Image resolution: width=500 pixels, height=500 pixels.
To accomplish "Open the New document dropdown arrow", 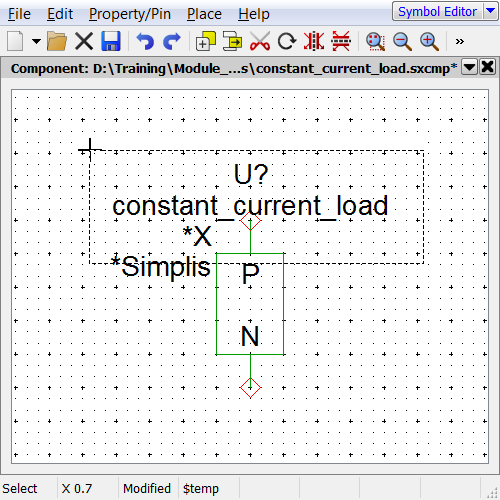I will tap(36, 41).
